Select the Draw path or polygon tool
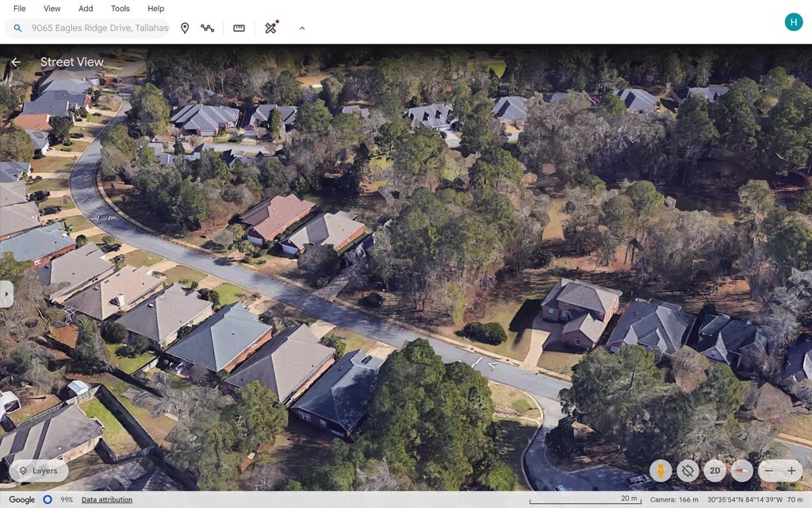The width and height of the screenshot is (812, 508). pos(207,28)
